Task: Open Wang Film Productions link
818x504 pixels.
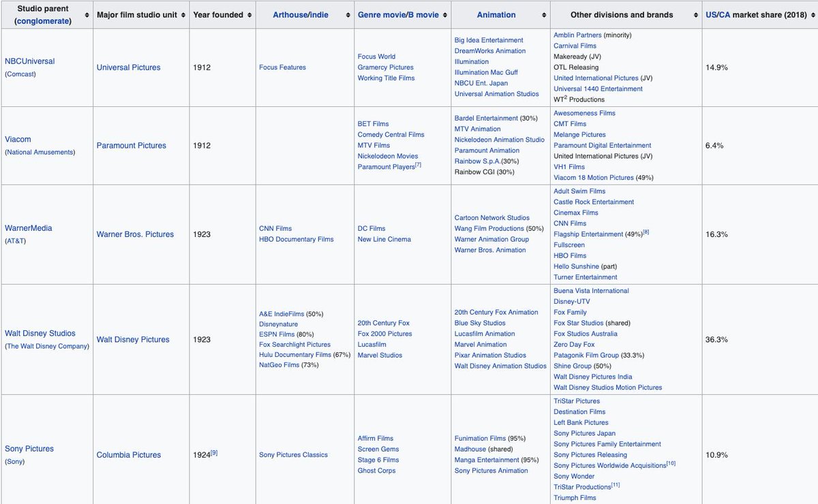Action: point(489,229)
